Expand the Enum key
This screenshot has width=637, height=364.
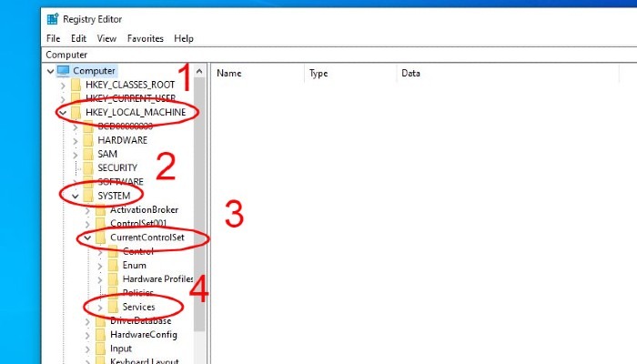[x=100, y=266]
